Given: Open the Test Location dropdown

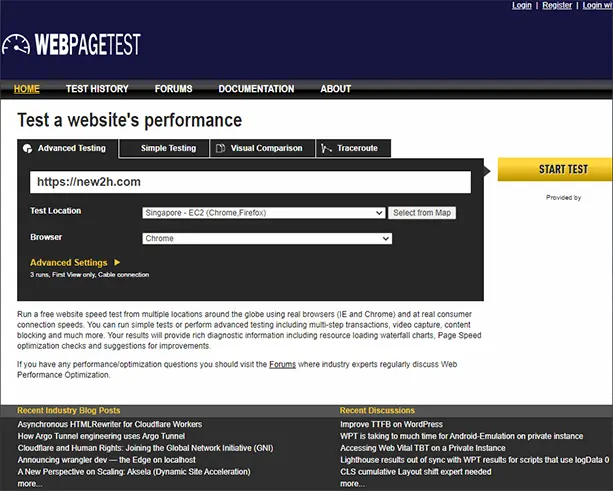Looking at the screenshot, I should click(x=264, y=213).
